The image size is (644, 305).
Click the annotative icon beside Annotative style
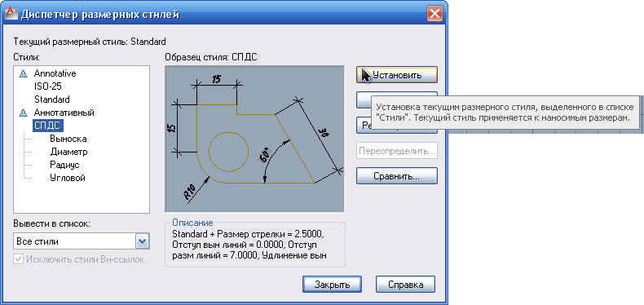[24, 74]
